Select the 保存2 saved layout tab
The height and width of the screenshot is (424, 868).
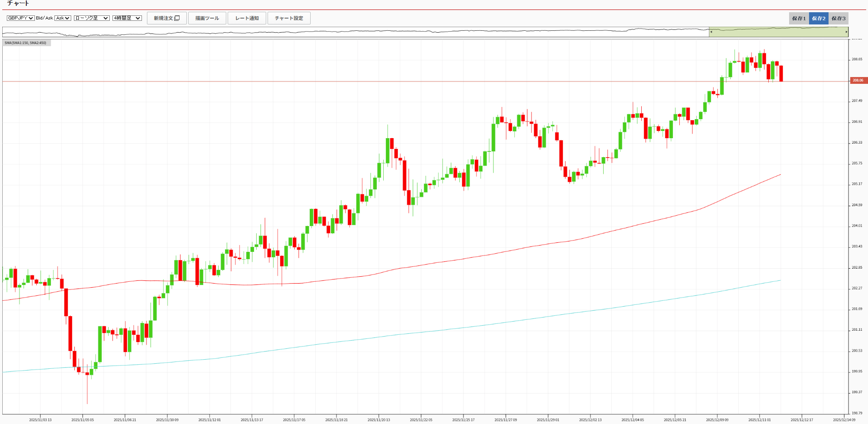(x=819, y=19)
